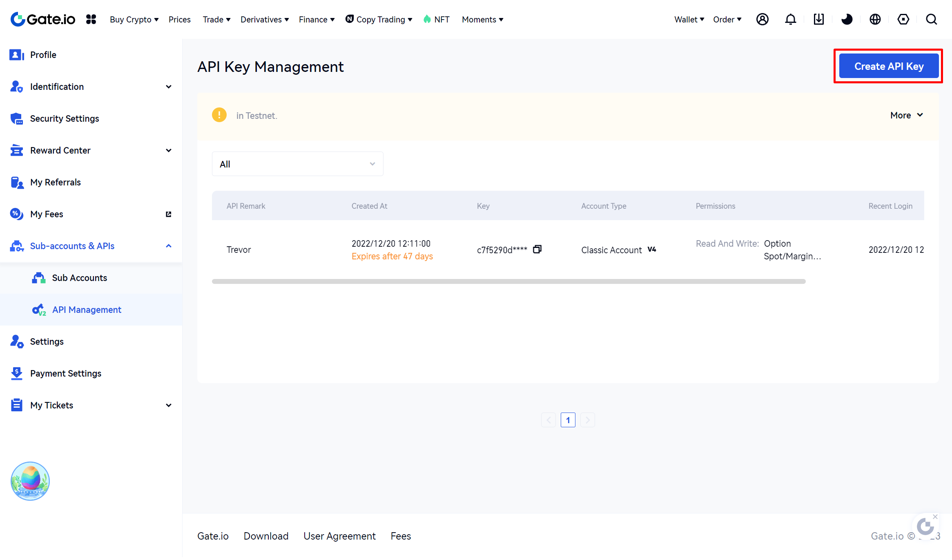The height and width of the screenshot is (560, 952).
Task: Click Expires after 47 days text
Action: [x=392, y=256]
